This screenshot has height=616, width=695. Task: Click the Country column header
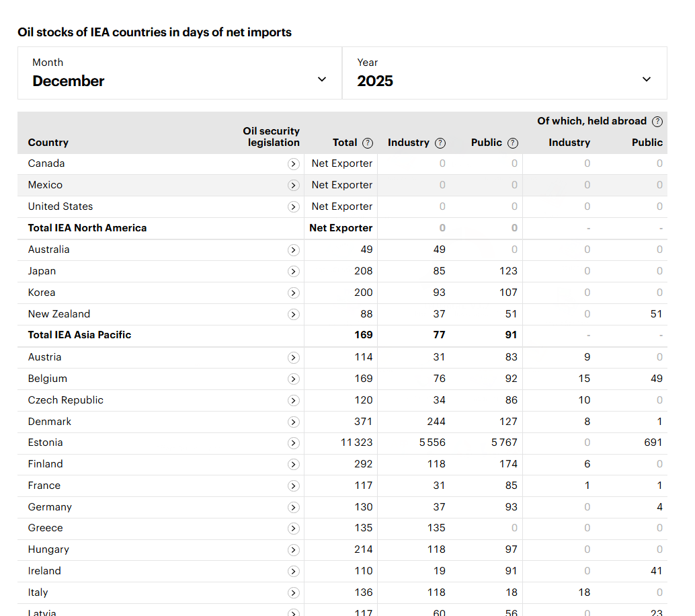click(48, 143)
